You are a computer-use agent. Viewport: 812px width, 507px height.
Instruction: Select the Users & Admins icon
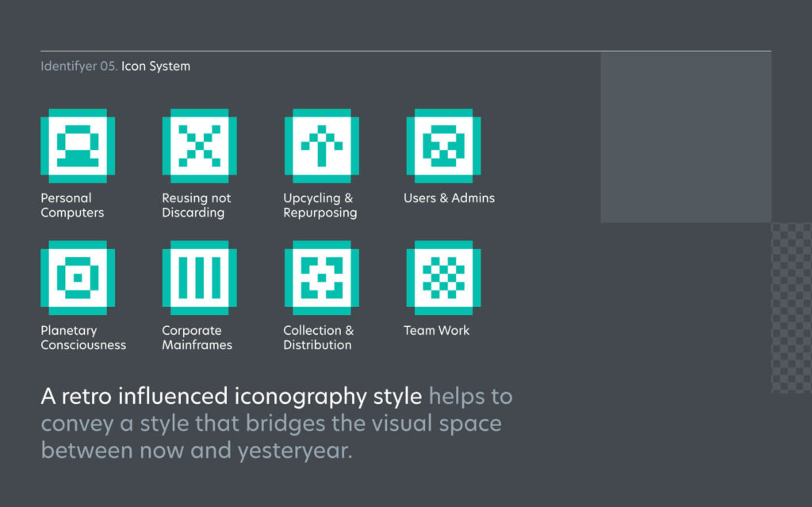click(444, 146)
